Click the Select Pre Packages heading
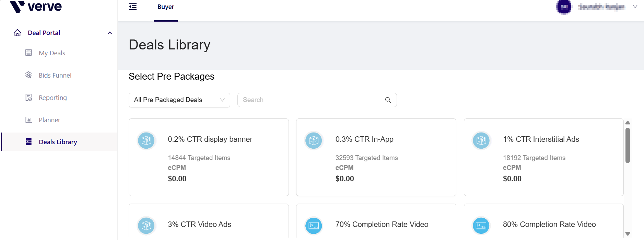This screenshot has height=240, width=644. [172, 76]
